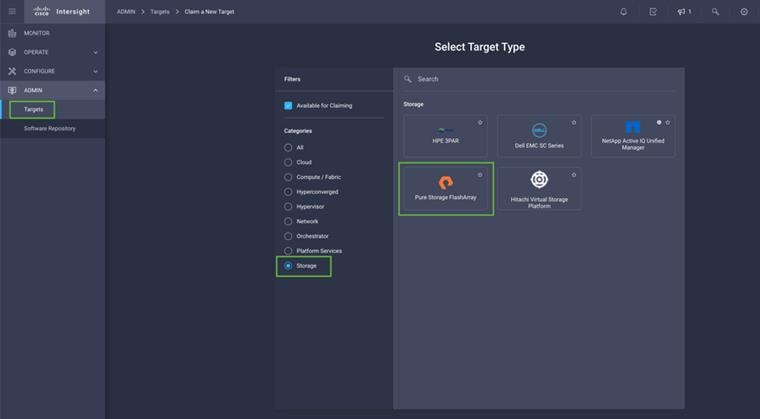This screenshot has width=760, height=419.
Task: Click the Pure Storage orange logo
Action: coord(445,183)
